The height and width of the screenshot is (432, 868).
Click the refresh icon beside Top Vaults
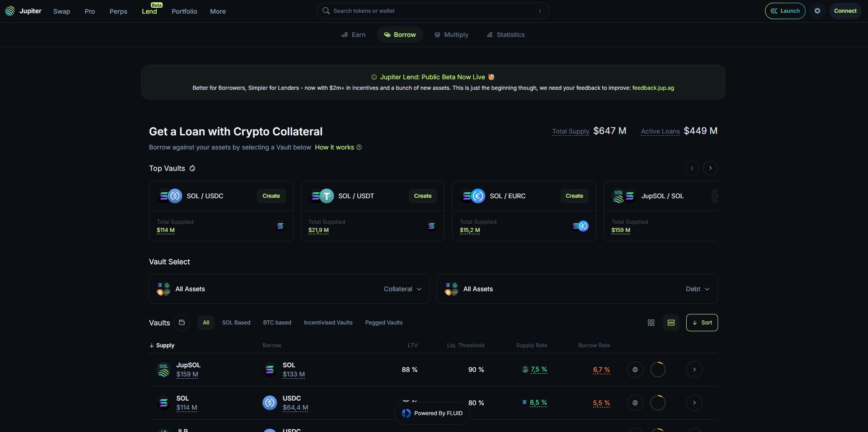(x=192, y=168)
